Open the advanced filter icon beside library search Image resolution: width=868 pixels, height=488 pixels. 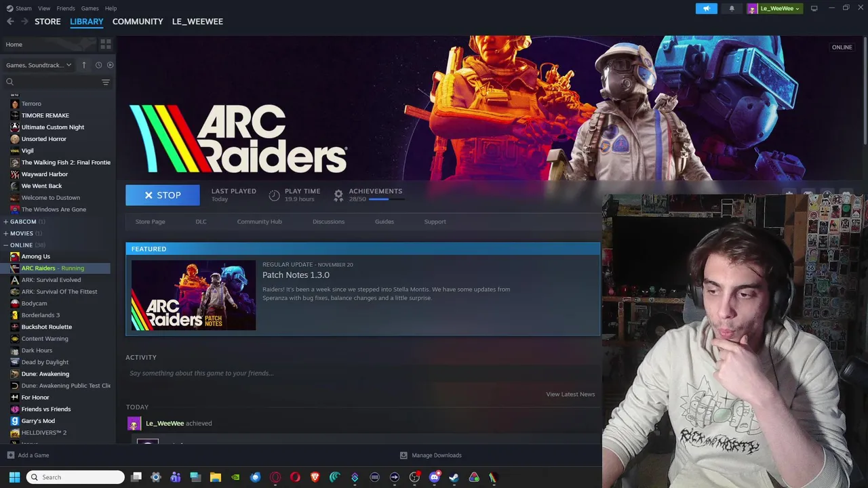click(x=105, y=82)
